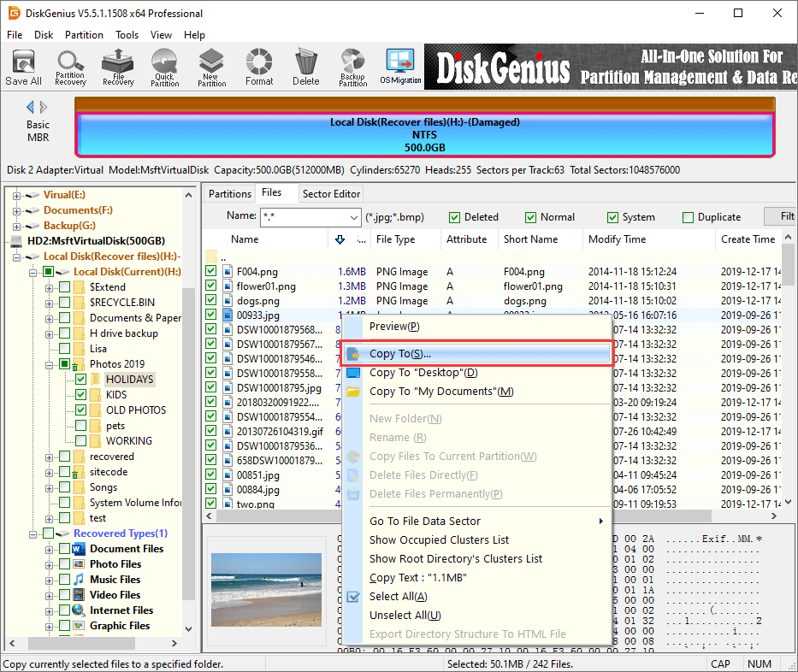Collapse the Recovered Types(1) node

(x=33, y=534)
